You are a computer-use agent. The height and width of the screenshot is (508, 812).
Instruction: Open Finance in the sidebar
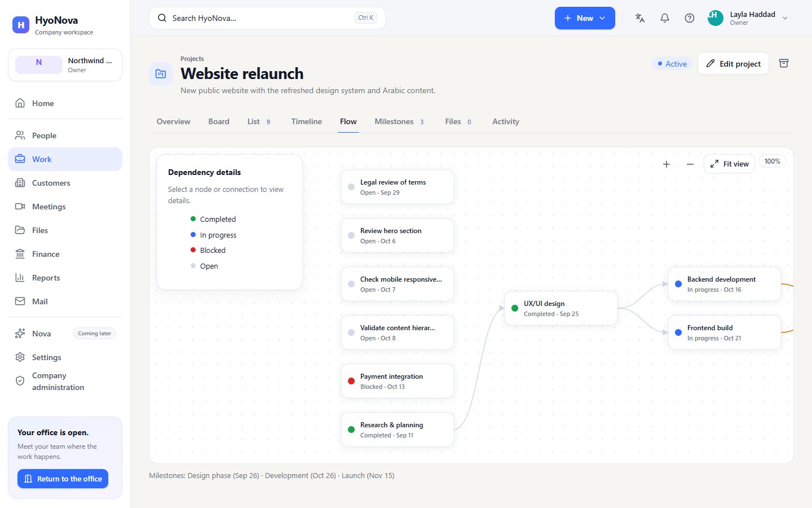pyautogui.click(x=65, y=254)
